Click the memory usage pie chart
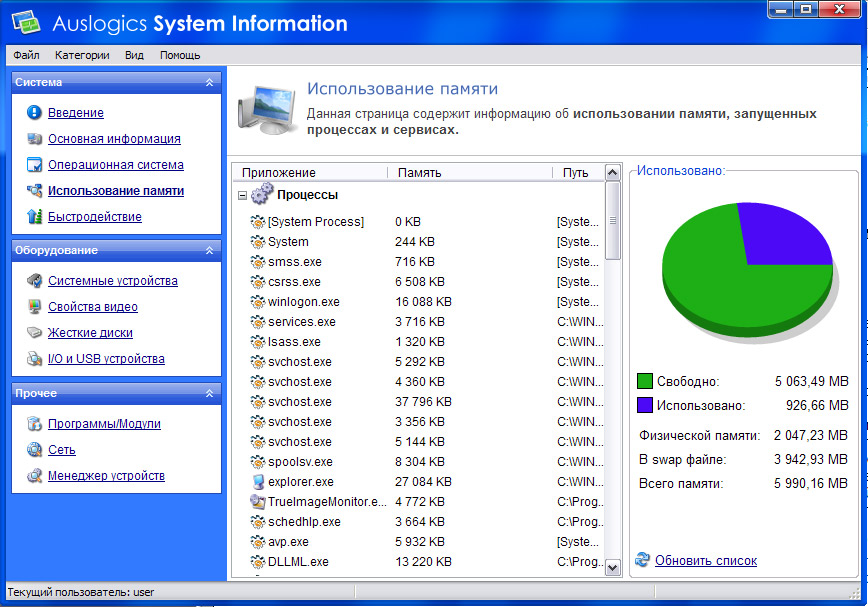Screen dimensions: 868x607 click(x=747, y=270)
